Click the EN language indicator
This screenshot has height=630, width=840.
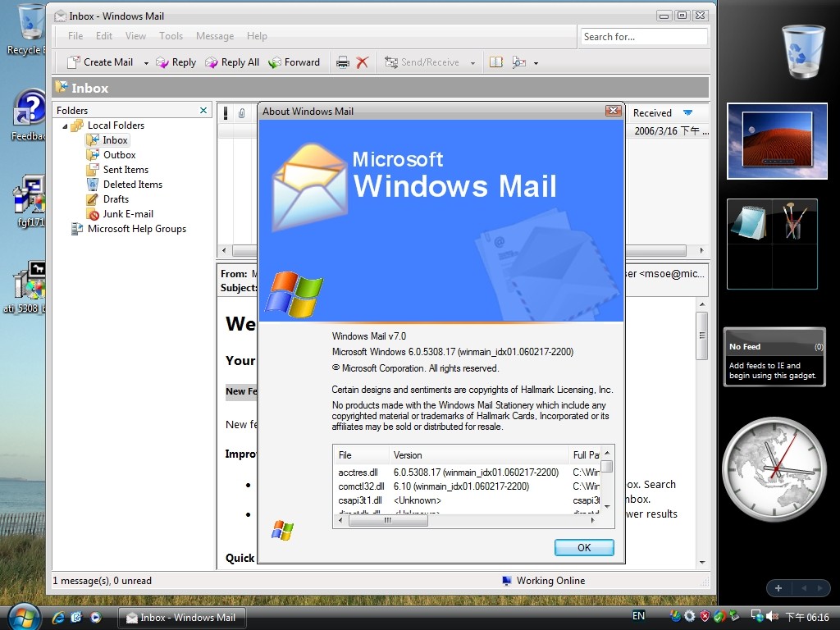(638, 615)
